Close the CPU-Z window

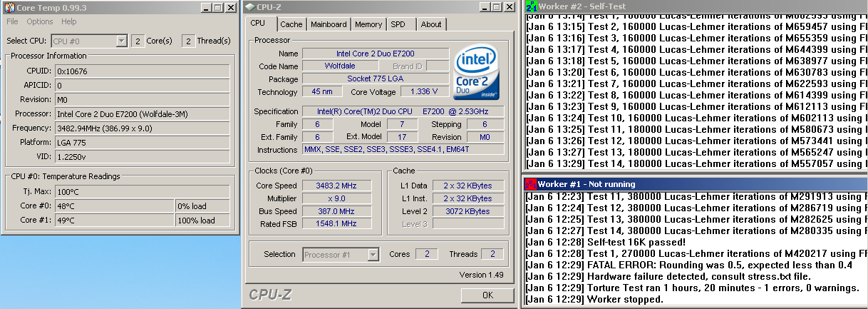pyautogui.click(x=510, y=7)
